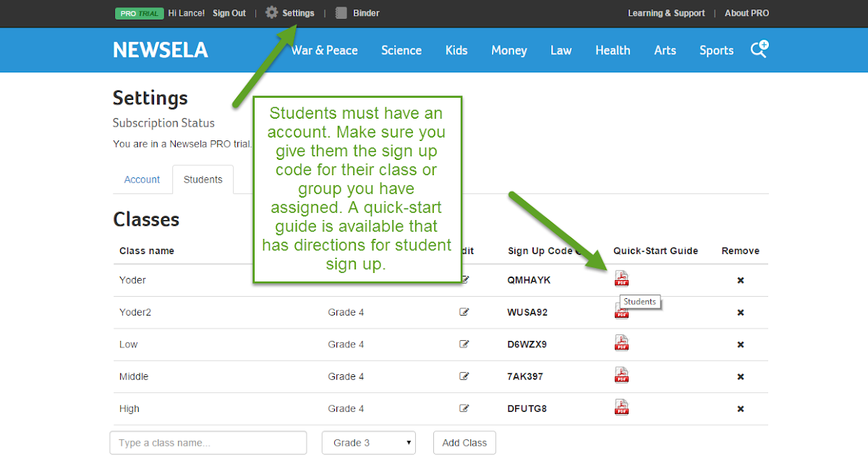Click Grade 4 in the Low row
The height and width of the screenshot is (456, 868).
coord(346,344)
